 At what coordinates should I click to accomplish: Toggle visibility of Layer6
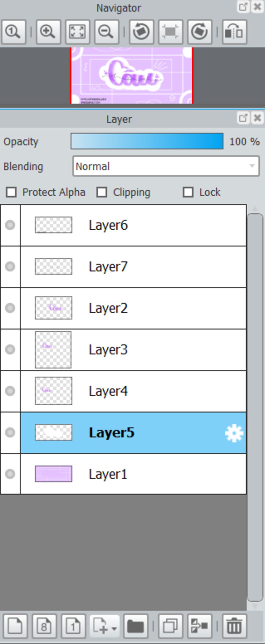(x=10, y=225)
